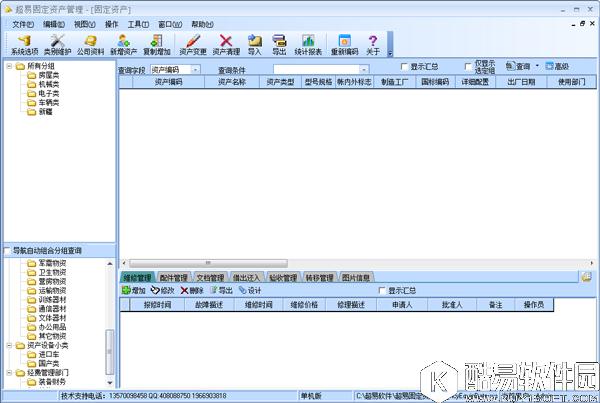Open 系统选项 from the main toolbar
This screenshot has height=403, width=600.
point(24,45)
